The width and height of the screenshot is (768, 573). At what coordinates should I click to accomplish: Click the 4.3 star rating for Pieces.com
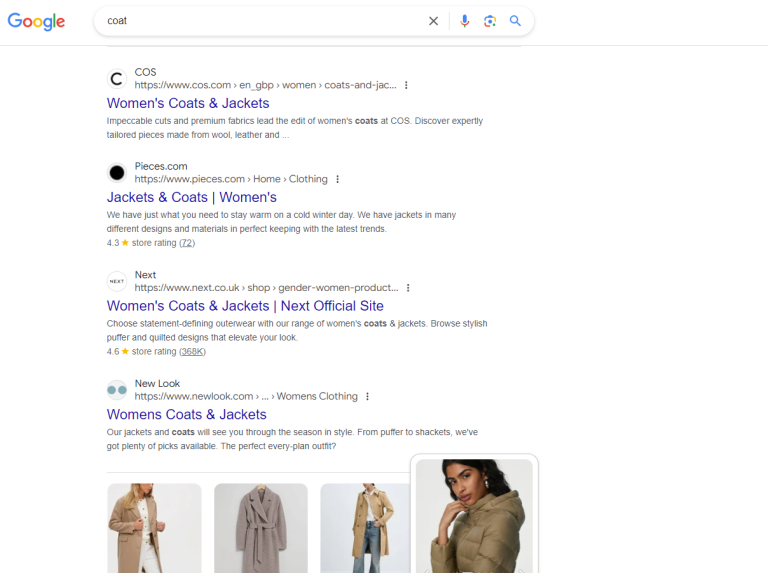click(x=118, y=243)
